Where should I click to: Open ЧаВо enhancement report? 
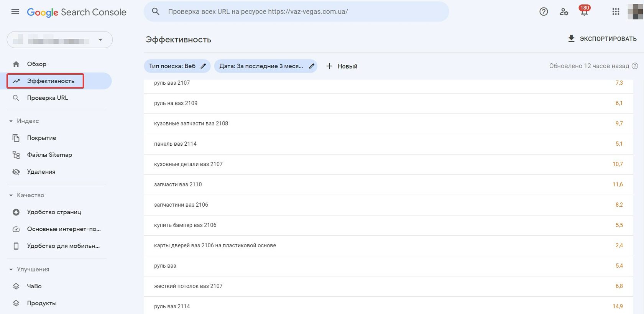coord(34,286)
